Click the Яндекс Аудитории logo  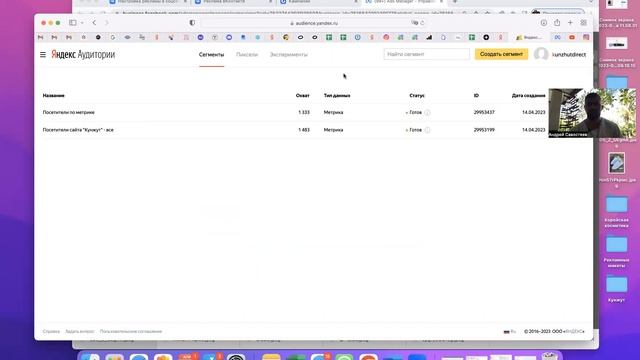tap(83, 54)
